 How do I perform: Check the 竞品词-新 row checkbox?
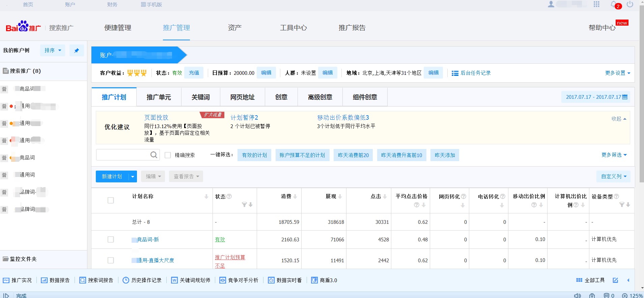tap(111, 239)
